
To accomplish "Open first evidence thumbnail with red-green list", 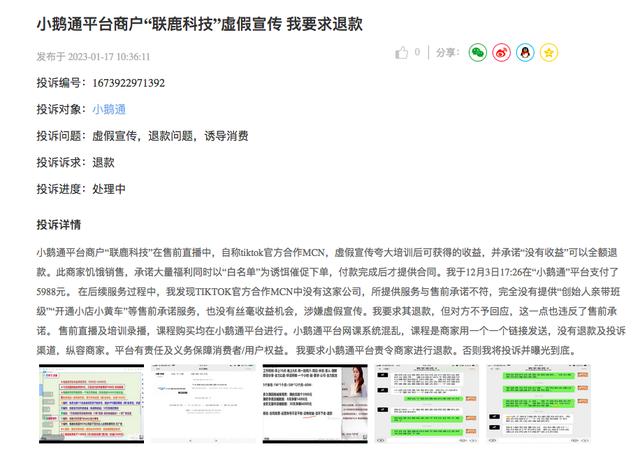I will [91, 404].
